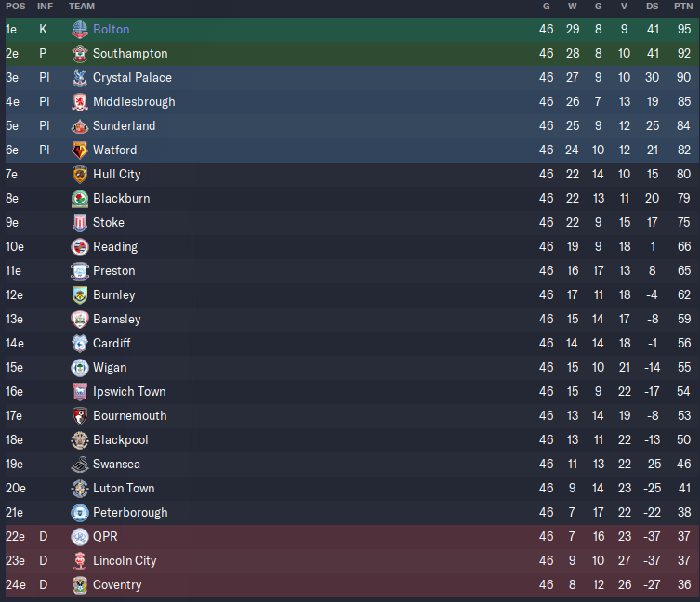The width and height of the screenshot is (700, 602).
Task: Select the Stoke club crest
Action: (x=80, y=222)
